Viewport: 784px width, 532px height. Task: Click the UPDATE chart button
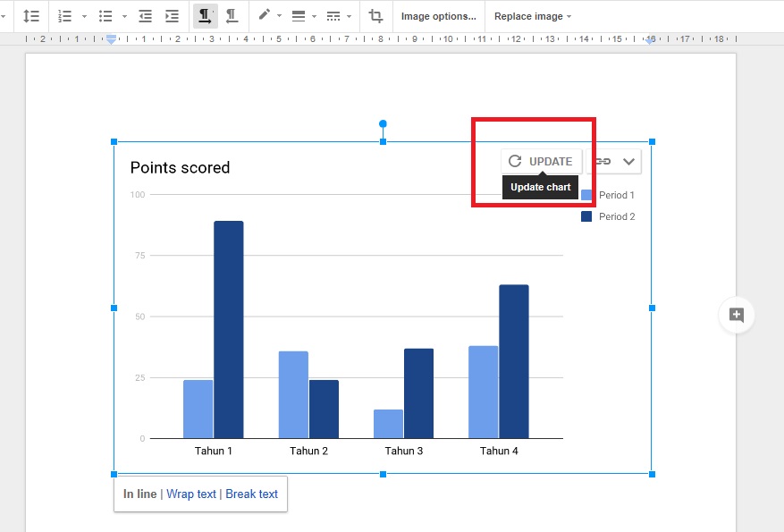tap(540, 161)
